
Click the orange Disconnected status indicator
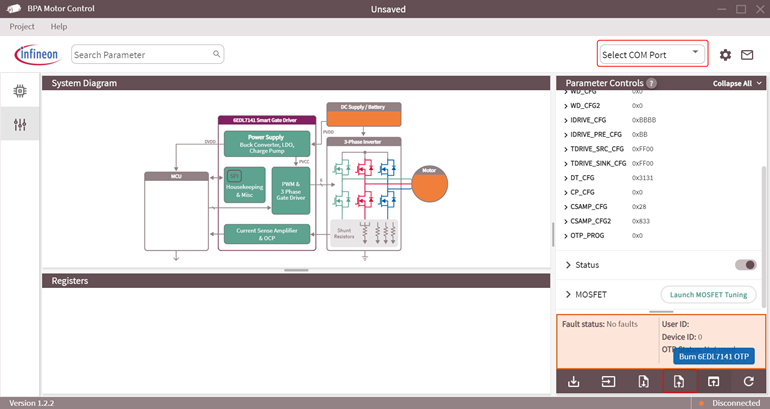tap(702, 403)
